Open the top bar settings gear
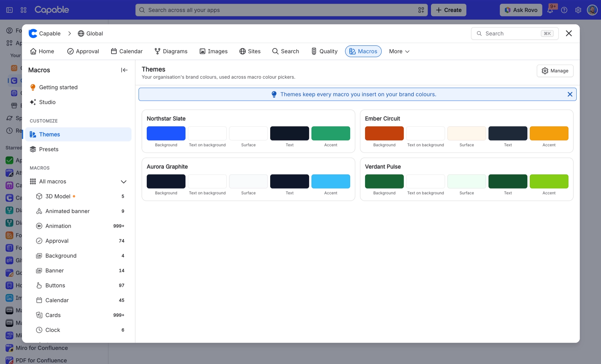Image resolution: width=601 pixels, height=364 pixels. coord(578,10)
